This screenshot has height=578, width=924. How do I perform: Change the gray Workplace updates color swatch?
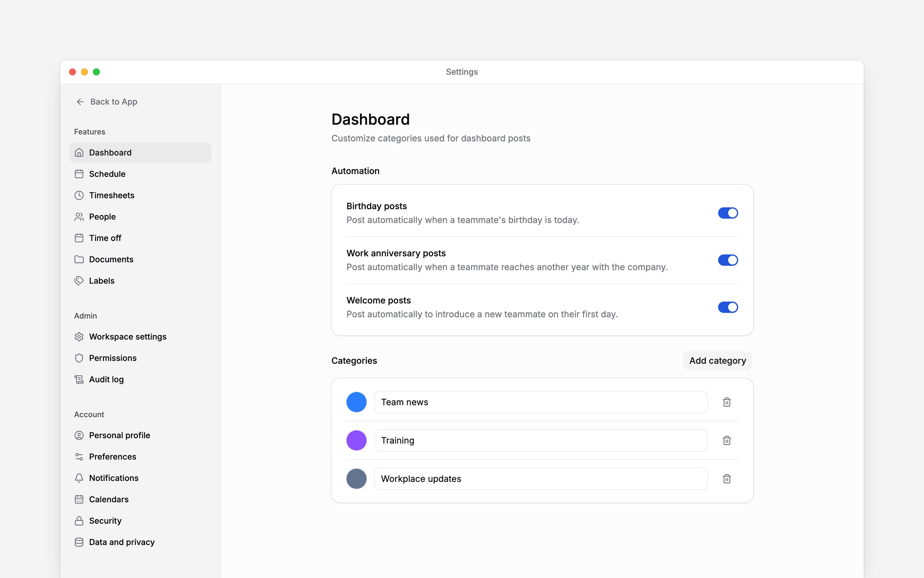(356, 479)
